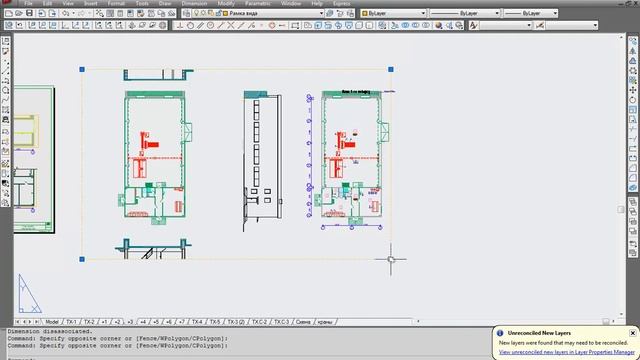Click the Snap to Perpendicular icon
The height and width of the screenshot is (360, 640).
(180, 25)
